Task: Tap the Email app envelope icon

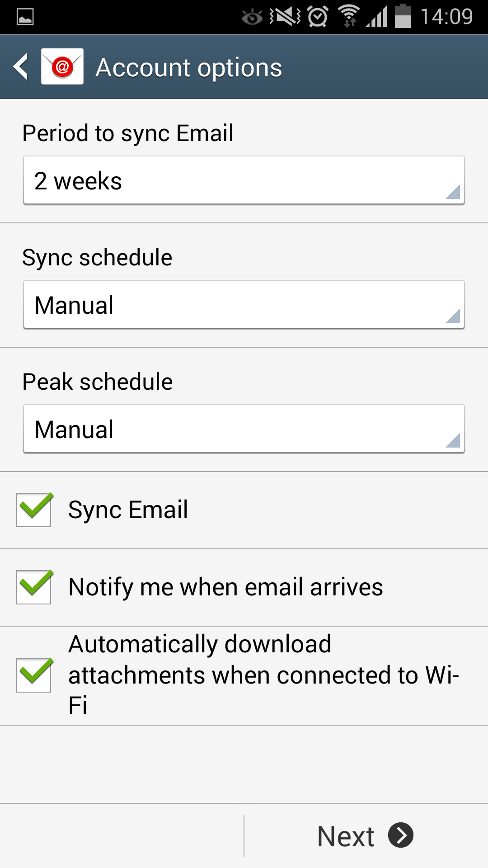Action: point(62,67)
